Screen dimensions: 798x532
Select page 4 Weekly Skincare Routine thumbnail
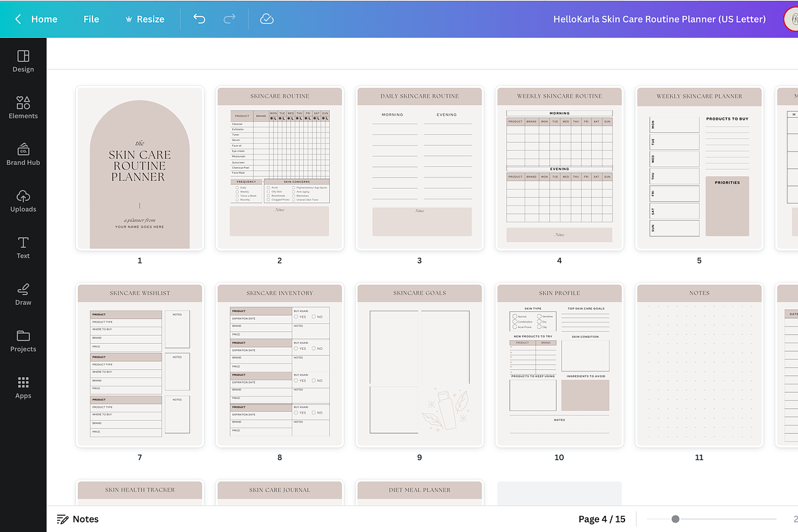coord(559,168)
